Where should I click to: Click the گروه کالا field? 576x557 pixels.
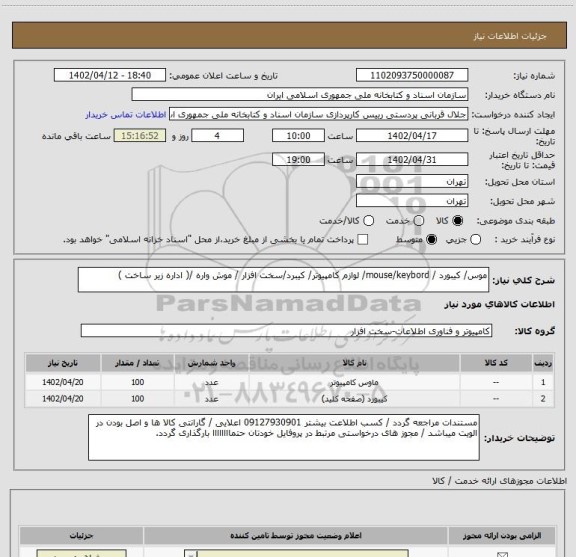point(286,331)
